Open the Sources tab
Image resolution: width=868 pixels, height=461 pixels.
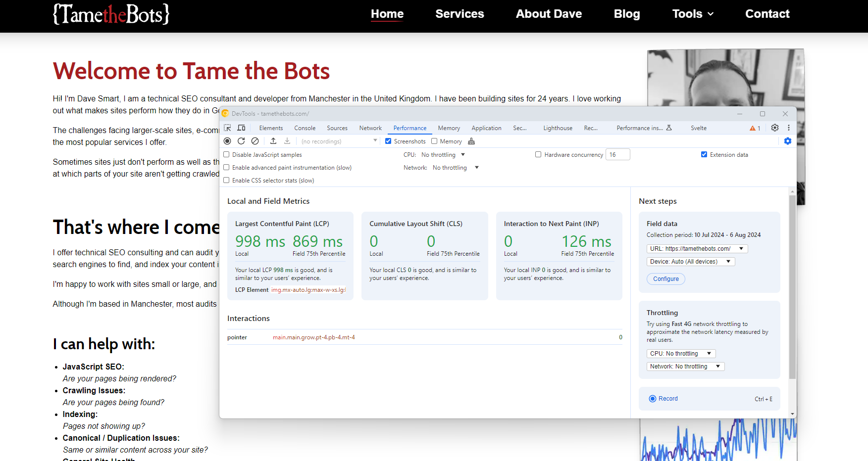337,128
